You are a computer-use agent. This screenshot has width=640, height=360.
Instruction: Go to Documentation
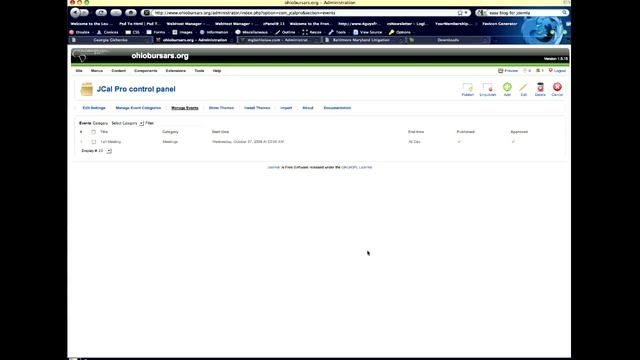(x=337, y=108)
